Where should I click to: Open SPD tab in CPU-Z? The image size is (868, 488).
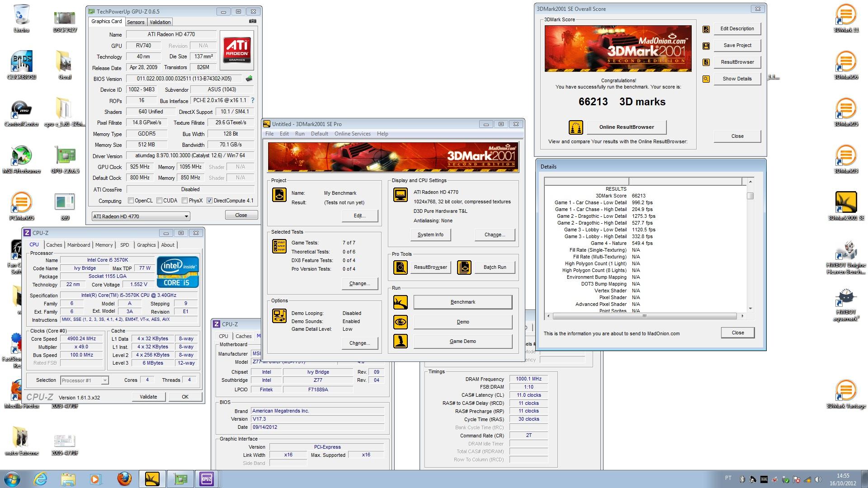124,245
